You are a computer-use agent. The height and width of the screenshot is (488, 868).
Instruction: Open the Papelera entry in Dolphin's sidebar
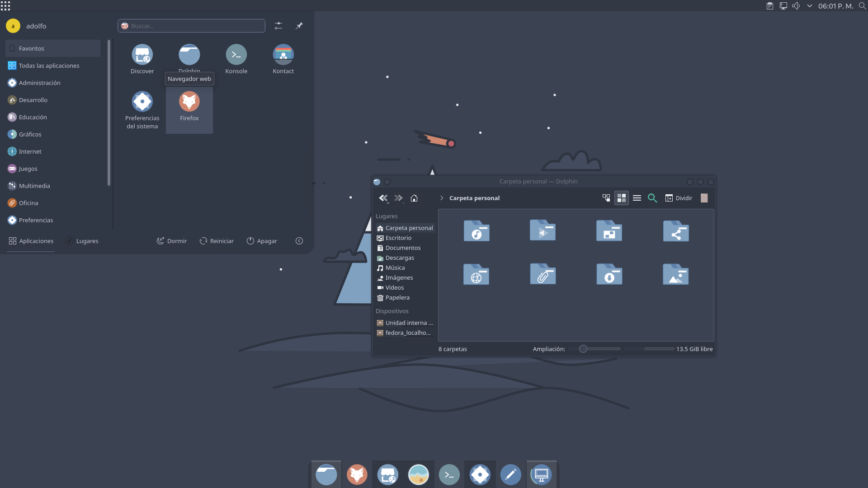[x=397, y=297]
